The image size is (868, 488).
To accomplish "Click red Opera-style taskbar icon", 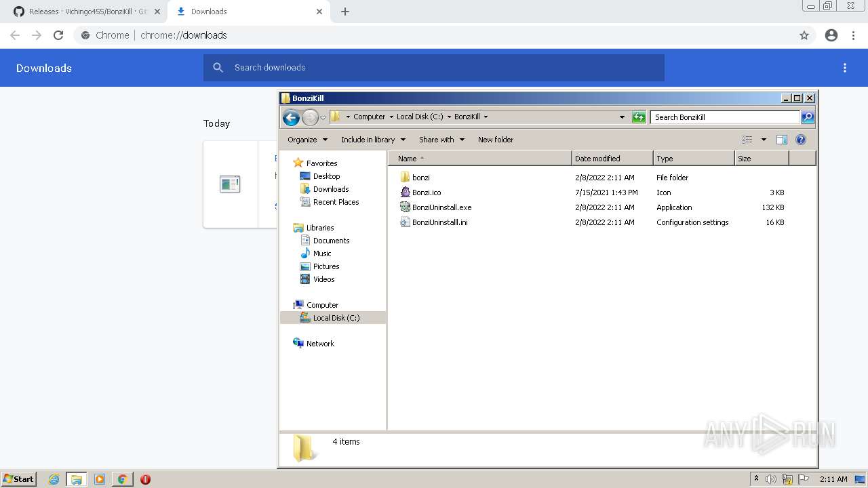I will click(145, 479).
